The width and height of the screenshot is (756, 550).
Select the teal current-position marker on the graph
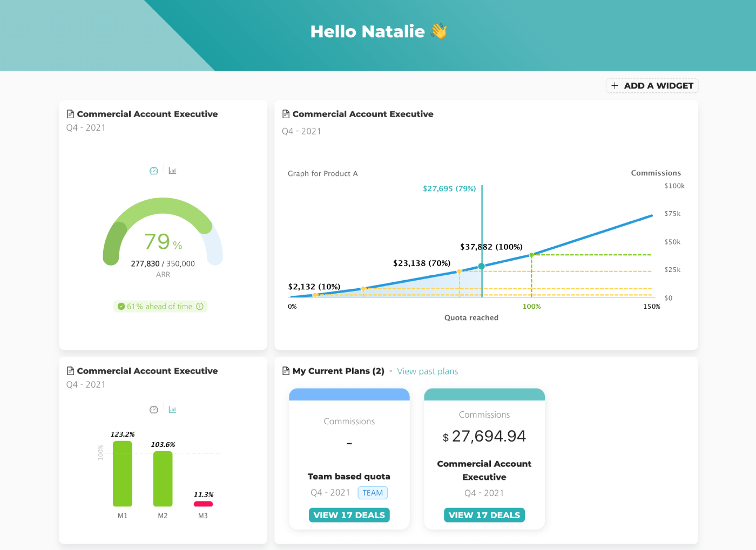(x=481, y=266)
